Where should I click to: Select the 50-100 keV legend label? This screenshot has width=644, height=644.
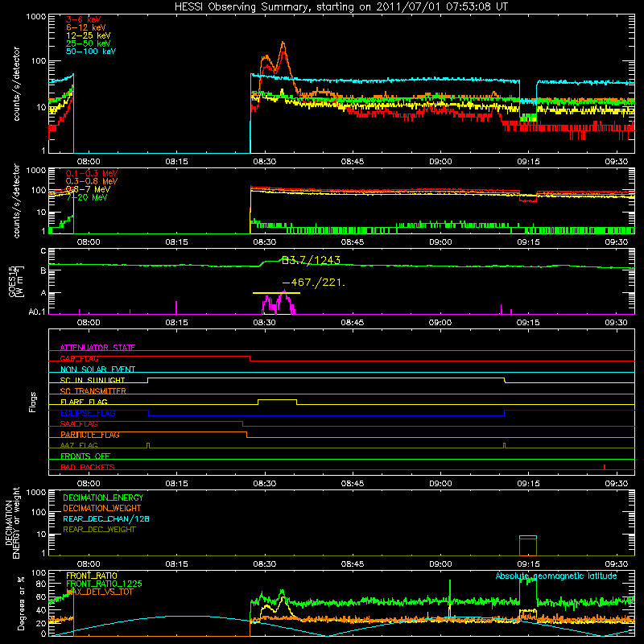pos(91,52)
